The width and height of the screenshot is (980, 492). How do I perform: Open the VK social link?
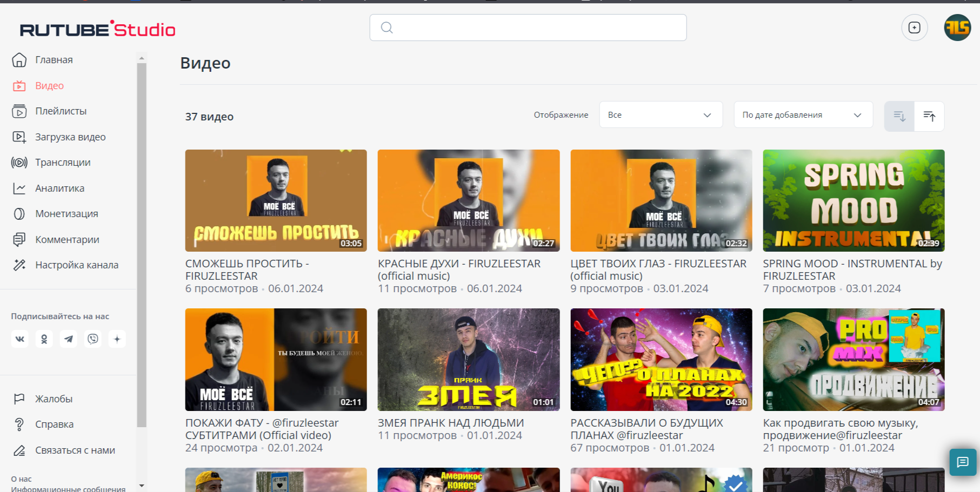tap(20, 339)
